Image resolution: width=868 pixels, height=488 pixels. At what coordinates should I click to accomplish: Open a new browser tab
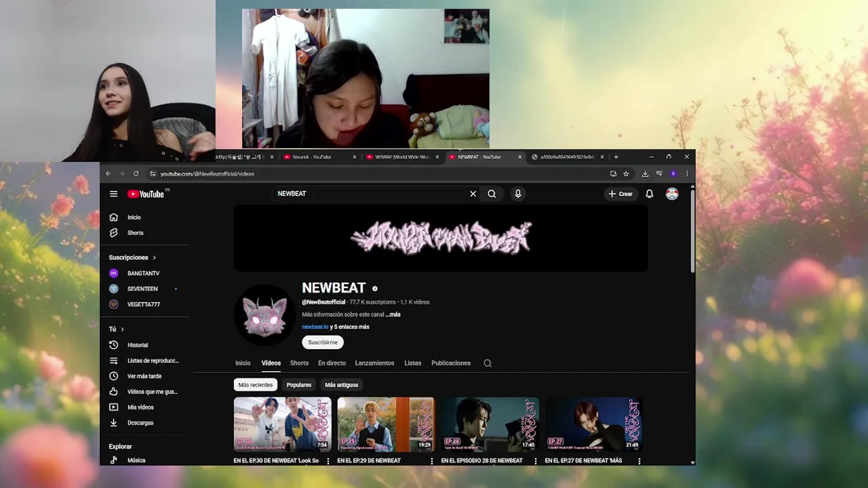616,157
